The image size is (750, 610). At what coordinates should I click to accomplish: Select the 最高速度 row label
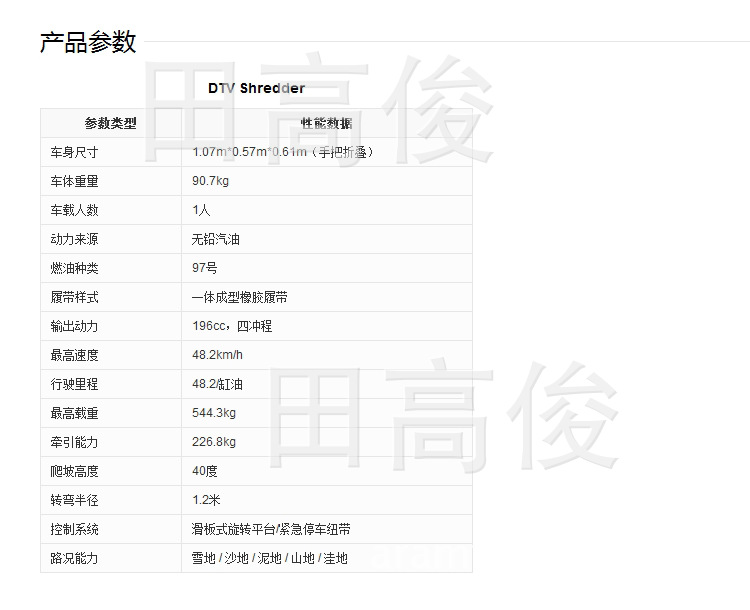[x=74, y=355]
